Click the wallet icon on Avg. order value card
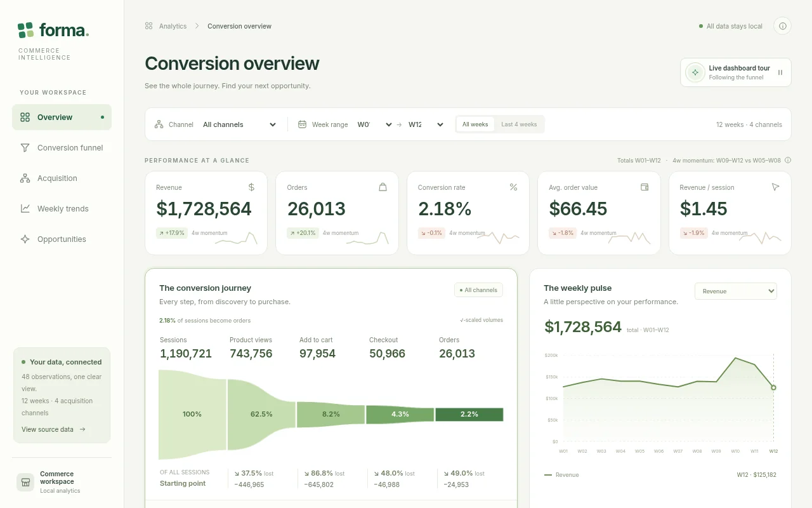 [x=645, y=187]
